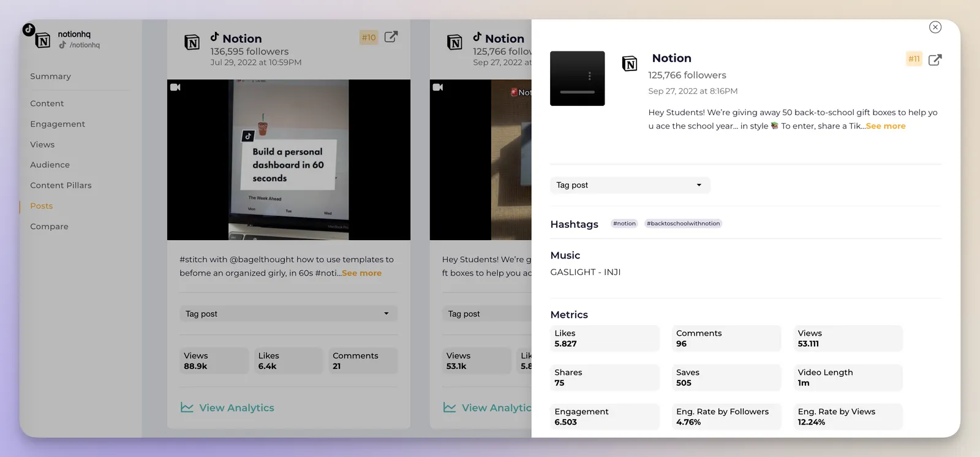Click the TikTok badge on profile avatar
This screenshot has height=457, width=980.
coord(28,29)
